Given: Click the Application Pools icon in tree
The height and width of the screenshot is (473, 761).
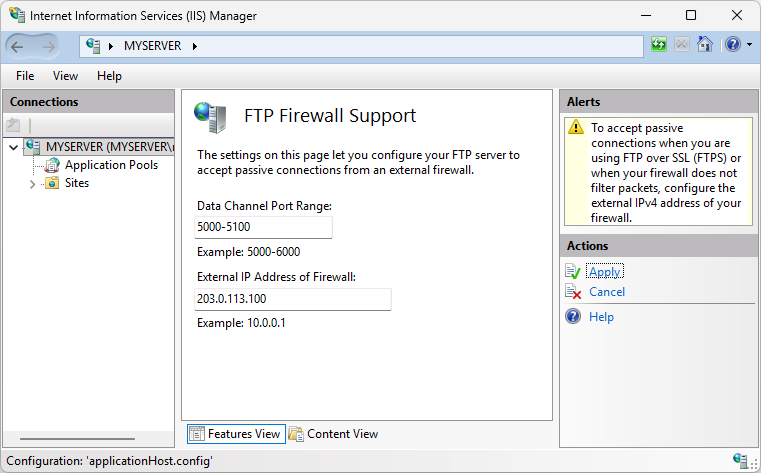Looking at the screenshot, I should (x=52, y=165).
